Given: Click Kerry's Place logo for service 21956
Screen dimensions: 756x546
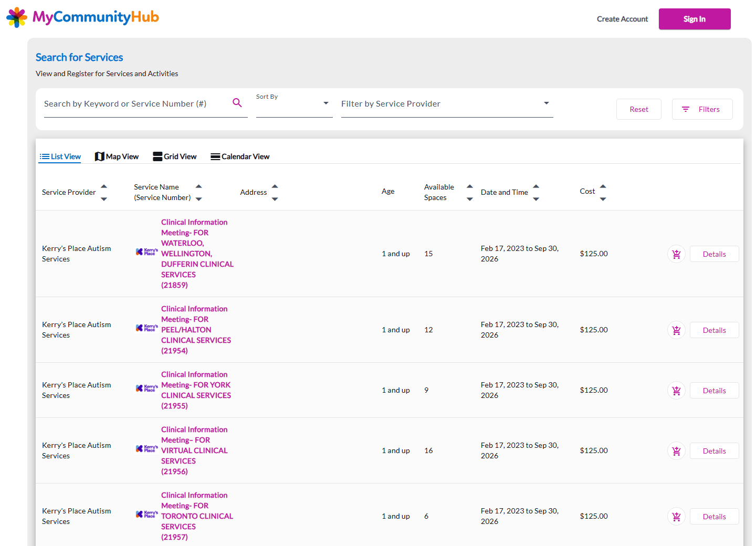Looking at the screenshot, I should [147, 449].
